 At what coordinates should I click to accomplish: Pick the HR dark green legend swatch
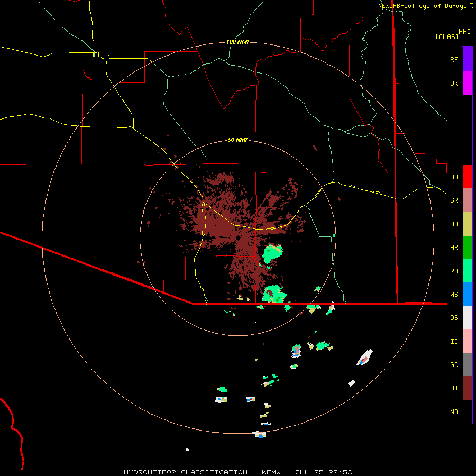pyautogui.click(x=467, y=248)
